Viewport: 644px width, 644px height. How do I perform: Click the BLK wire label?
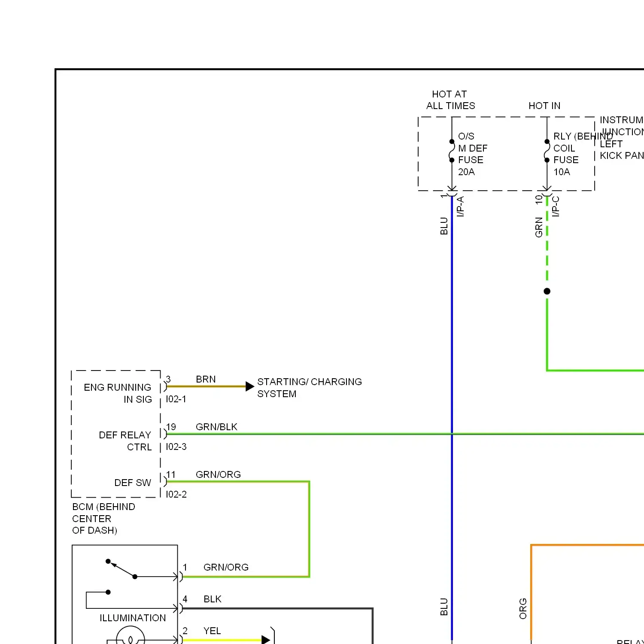(x=213, y=599)
